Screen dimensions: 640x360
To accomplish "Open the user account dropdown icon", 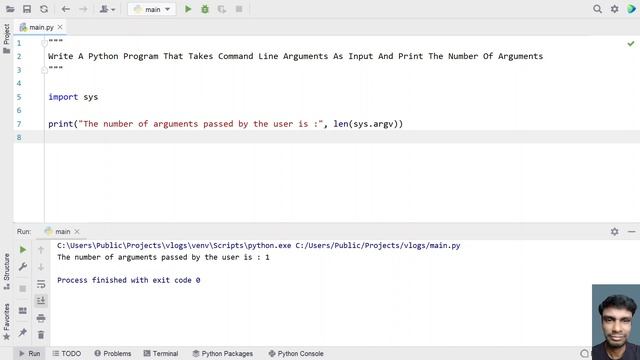I will point(107,9).
